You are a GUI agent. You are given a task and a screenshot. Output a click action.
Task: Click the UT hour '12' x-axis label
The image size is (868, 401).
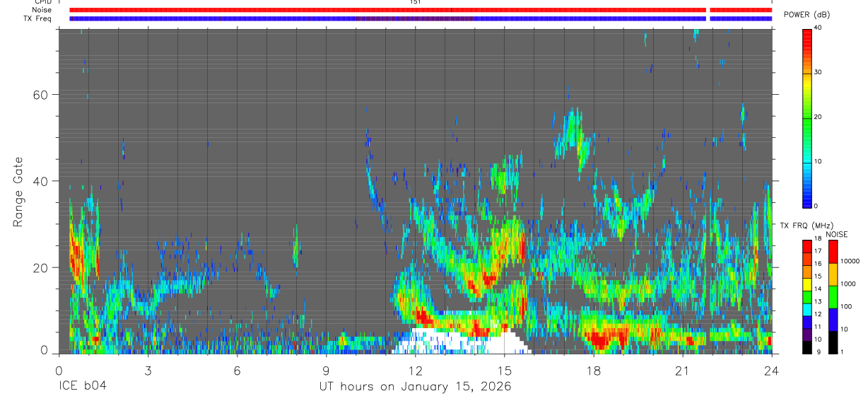click(416, 371)
